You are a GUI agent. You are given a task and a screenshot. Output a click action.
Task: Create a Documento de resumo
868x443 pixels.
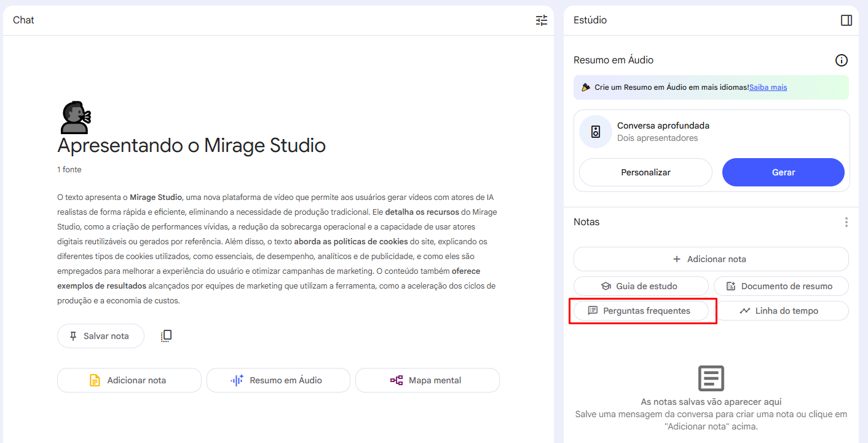tap(781, 286)
